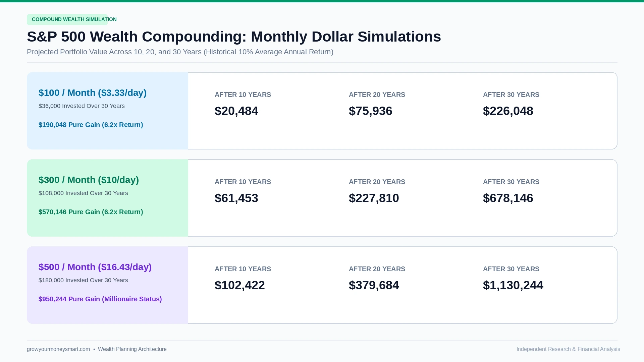This screenshot has width=644, height=362.
Task: Select the $300 / Month ($10/day) heading
Action: (89, 180)
